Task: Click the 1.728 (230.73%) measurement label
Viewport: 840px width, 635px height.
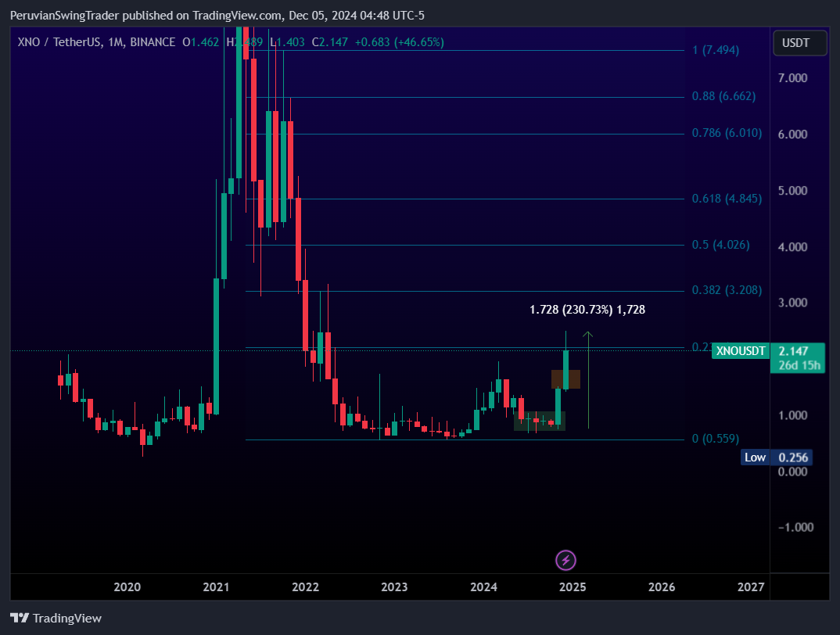Action: [x=587, y=309]
